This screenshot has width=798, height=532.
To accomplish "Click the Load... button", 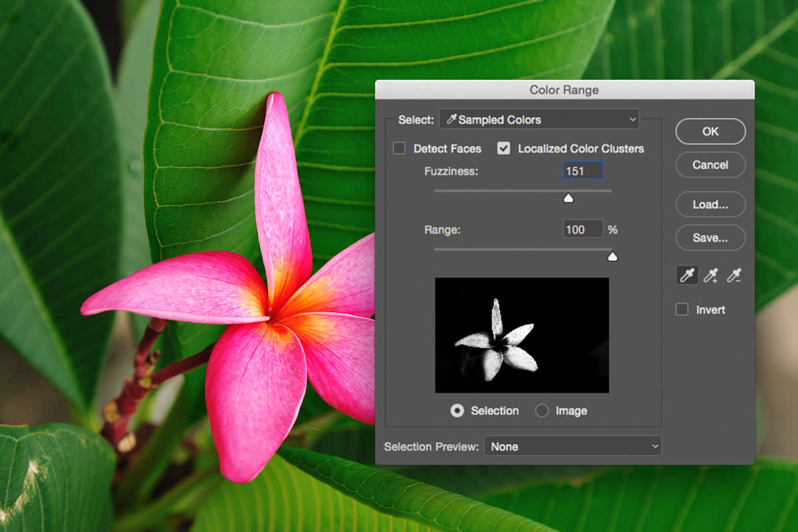I will point(710,205).
